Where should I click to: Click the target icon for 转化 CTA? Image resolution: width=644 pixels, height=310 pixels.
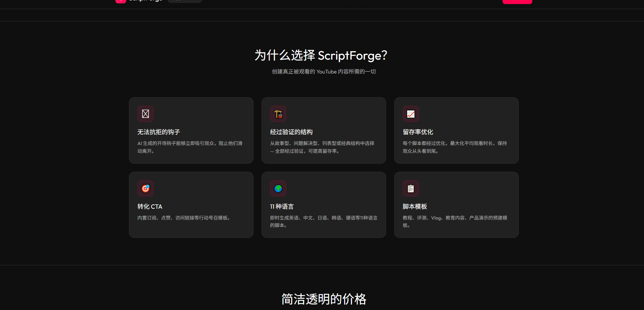[x=146, y=188]
